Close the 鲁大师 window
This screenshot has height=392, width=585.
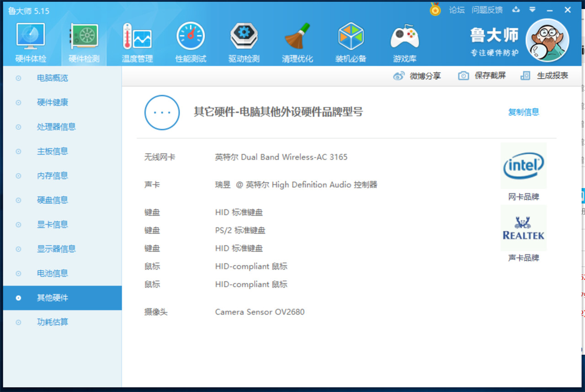coord(567,10)
